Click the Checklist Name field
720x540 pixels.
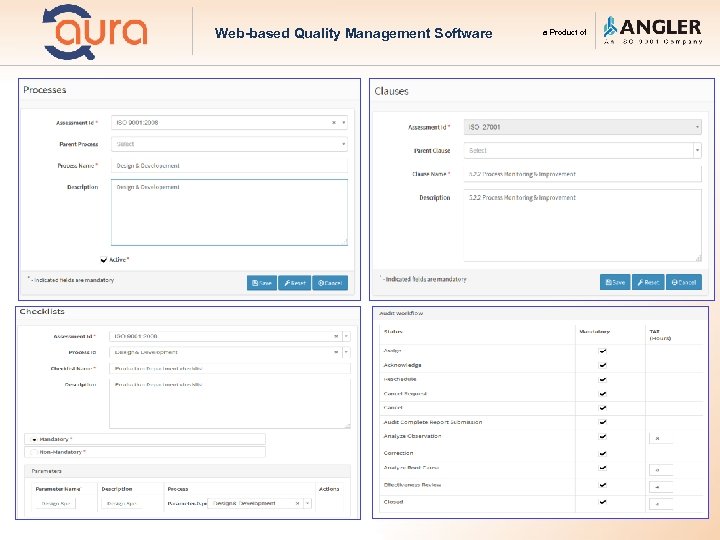pyautogui.click(x=230, y=369)
